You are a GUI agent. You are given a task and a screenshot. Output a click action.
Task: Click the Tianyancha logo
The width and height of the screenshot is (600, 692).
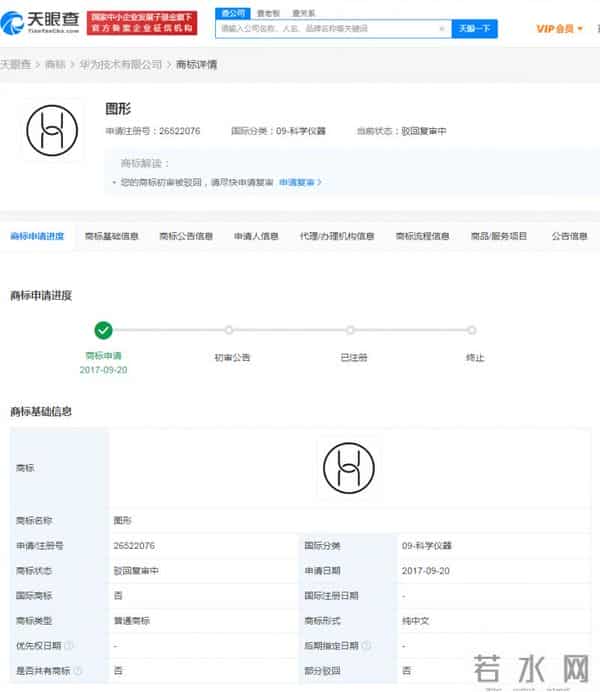pyautogui.click(x=40, y=22)
